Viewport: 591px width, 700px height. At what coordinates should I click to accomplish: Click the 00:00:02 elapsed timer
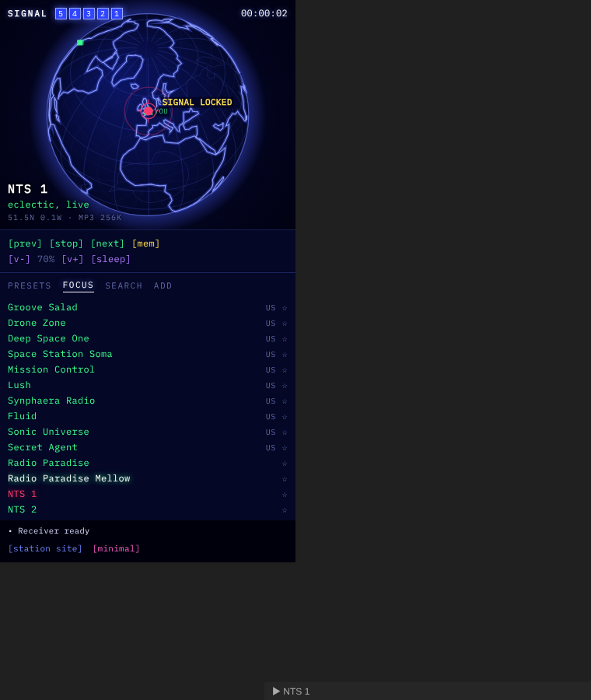tap(264, 13)
